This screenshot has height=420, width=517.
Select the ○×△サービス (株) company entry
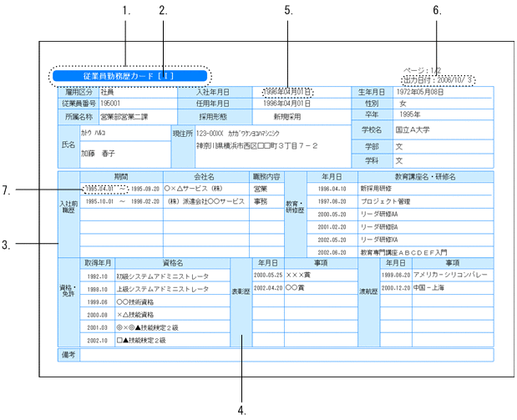click(193, 189)
